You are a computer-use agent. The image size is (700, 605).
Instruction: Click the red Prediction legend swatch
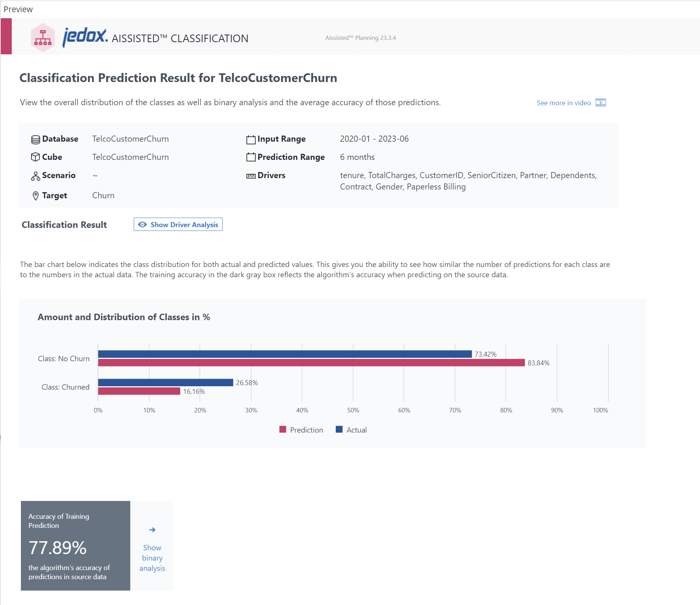tap(283, 430)
